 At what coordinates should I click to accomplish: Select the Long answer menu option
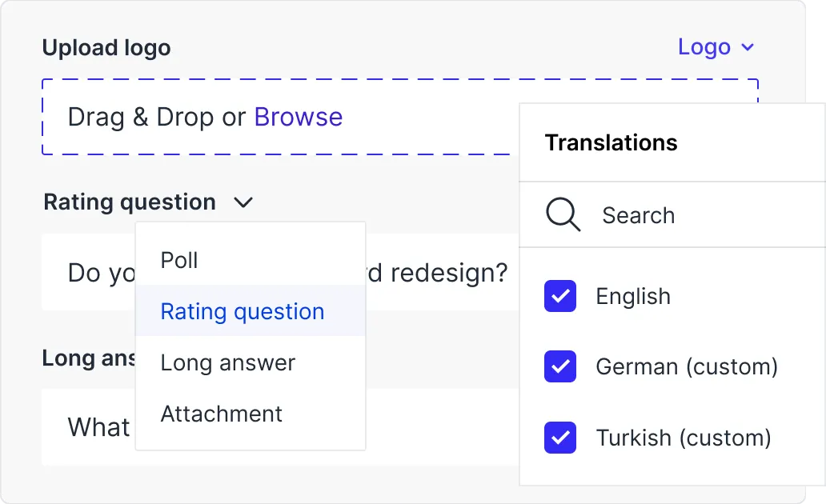coord(228,363)
